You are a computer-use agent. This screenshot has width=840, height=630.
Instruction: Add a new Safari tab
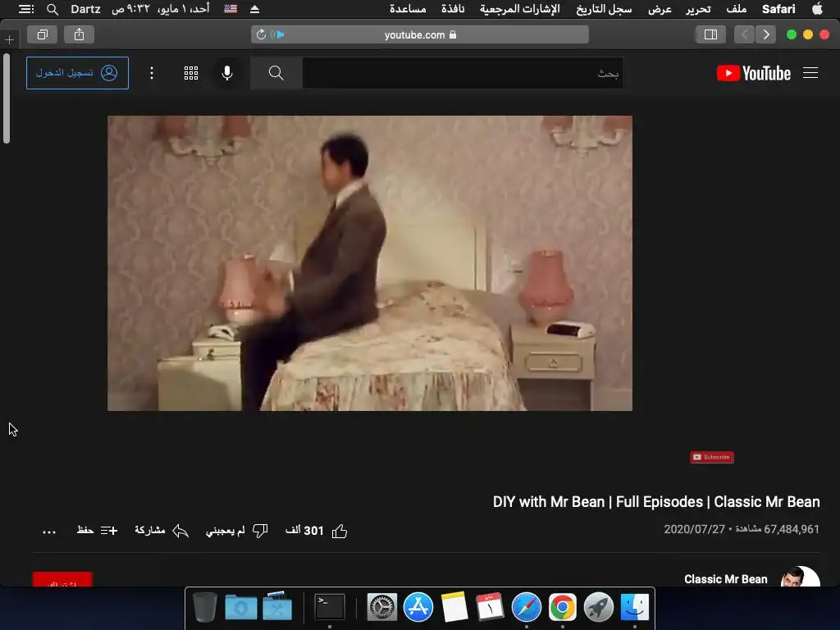(10, 39)
